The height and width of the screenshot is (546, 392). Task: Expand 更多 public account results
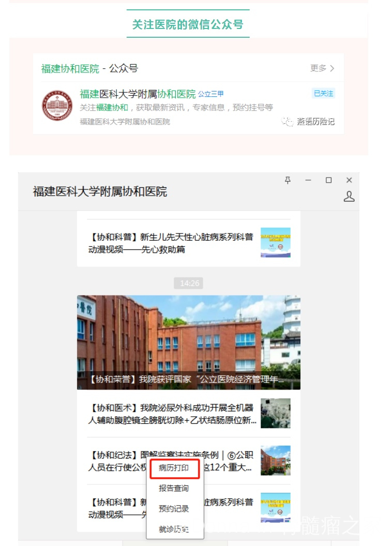322,68
